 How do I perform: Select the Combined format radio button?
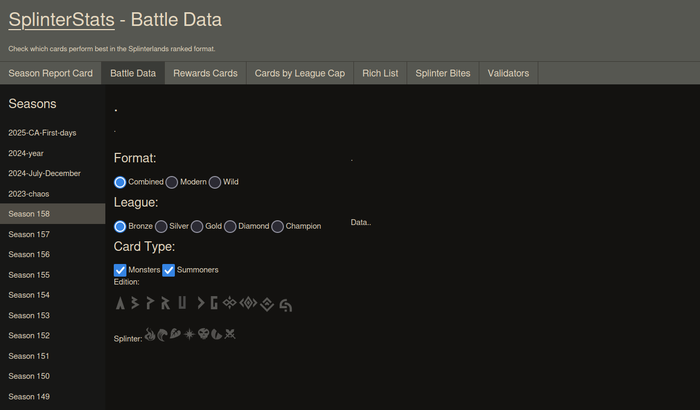[x=120, y=182]
